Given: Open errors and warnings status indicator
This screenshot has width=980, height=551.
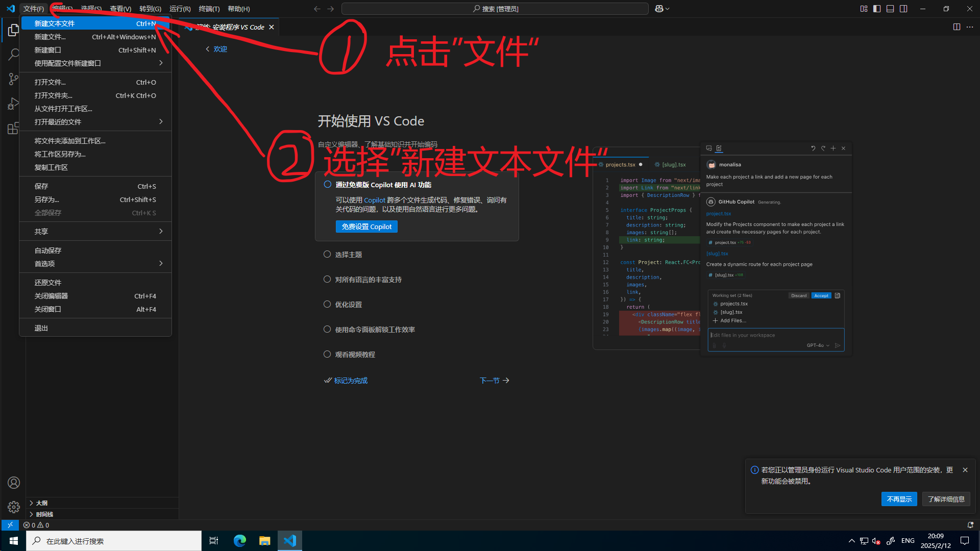Looking at the screenshot, I should point(36,525).
